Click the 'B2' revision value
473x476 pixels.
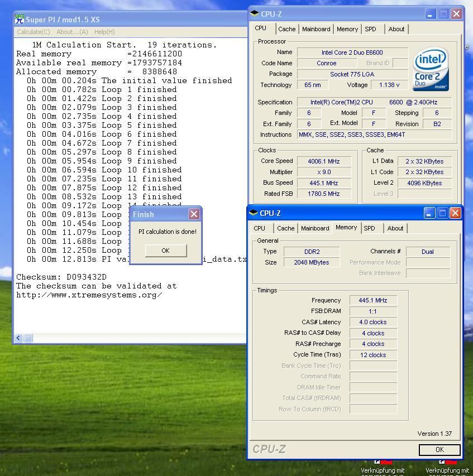coord(437,124)
